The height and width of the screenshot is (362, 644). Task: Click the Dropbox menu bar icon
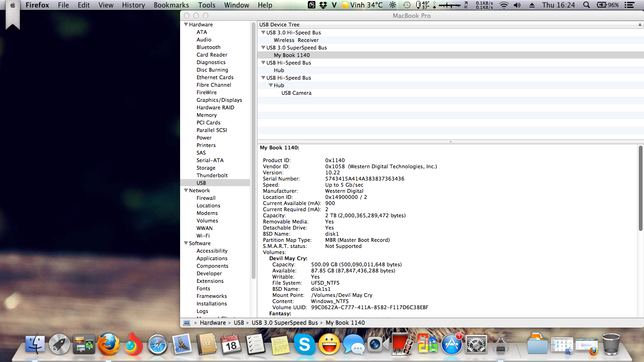coord(323,5)
